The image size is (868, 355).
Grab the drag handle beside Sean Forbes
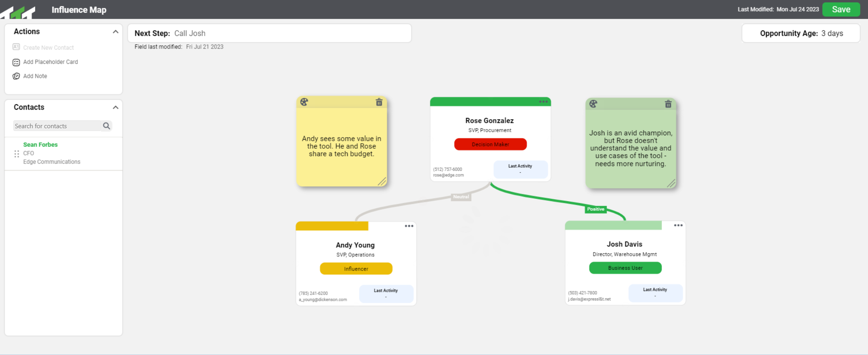17,154
